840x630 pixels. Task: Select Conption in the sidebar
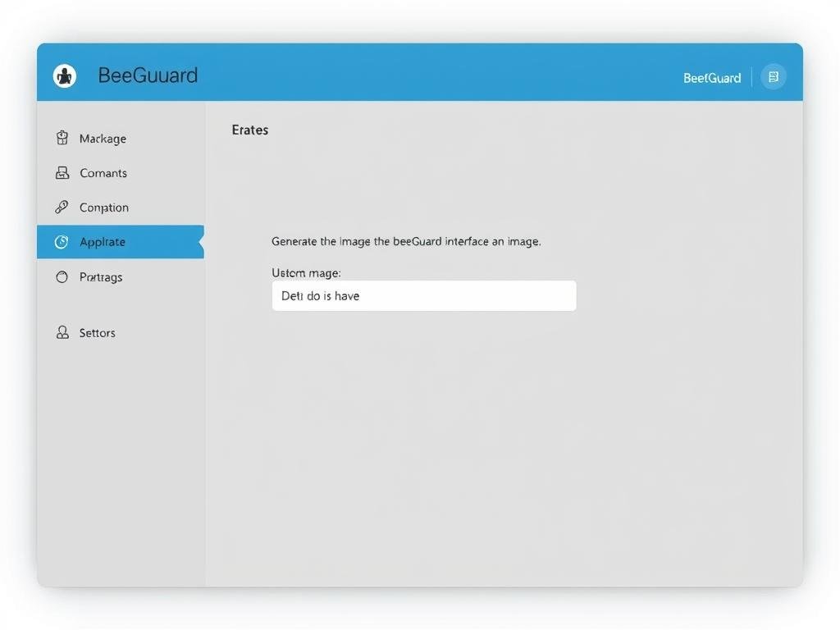click(104, 208)
